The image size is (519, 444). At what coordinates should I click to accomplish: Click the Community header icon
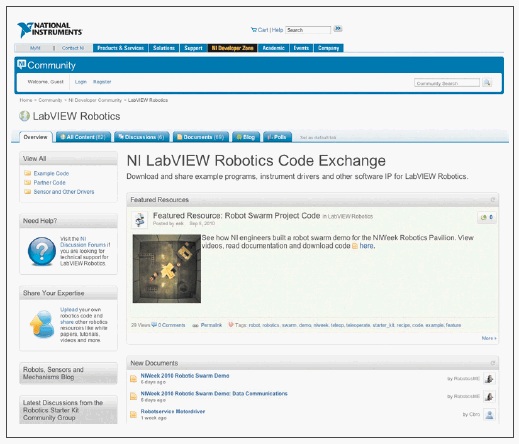(22, 64)
